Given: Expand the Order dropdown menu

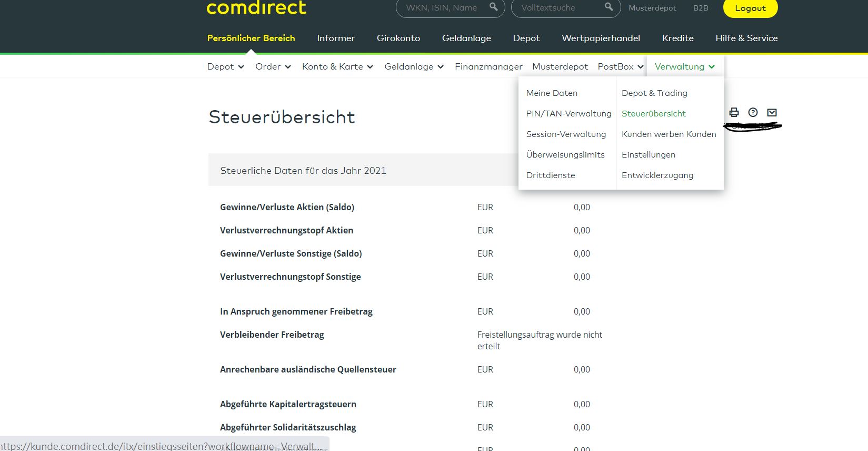Looking at the screenshot, I should coord(273,66).
